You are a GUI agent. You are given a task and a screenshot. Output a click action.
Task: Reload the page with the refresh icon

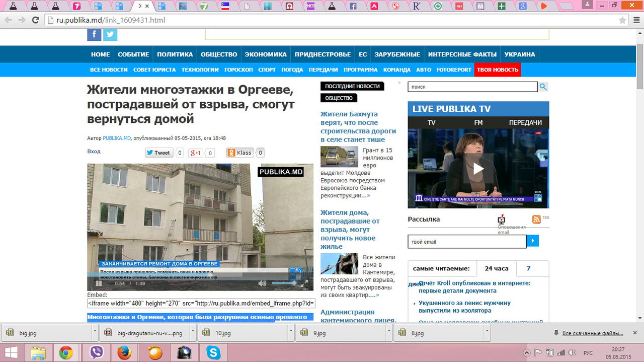(x=35, y=20)
